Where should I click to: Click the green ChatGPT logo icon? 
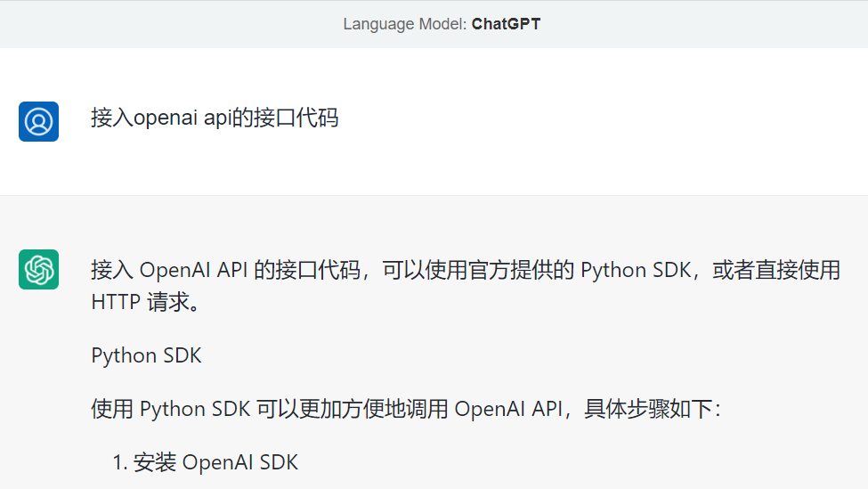[38, 269]
